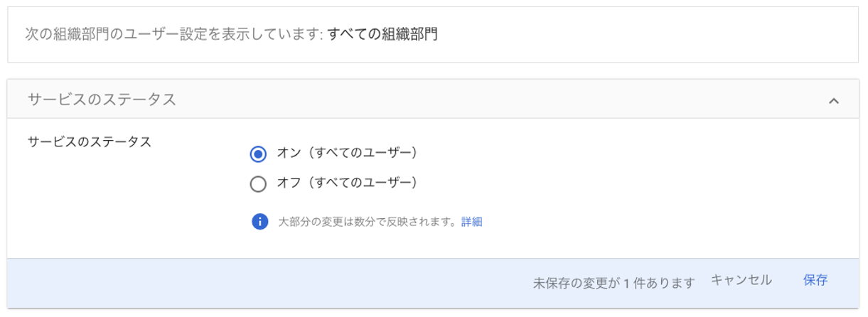The image size is (868, 317).
Task: Click the blue info icon
Action: [259, 222]
